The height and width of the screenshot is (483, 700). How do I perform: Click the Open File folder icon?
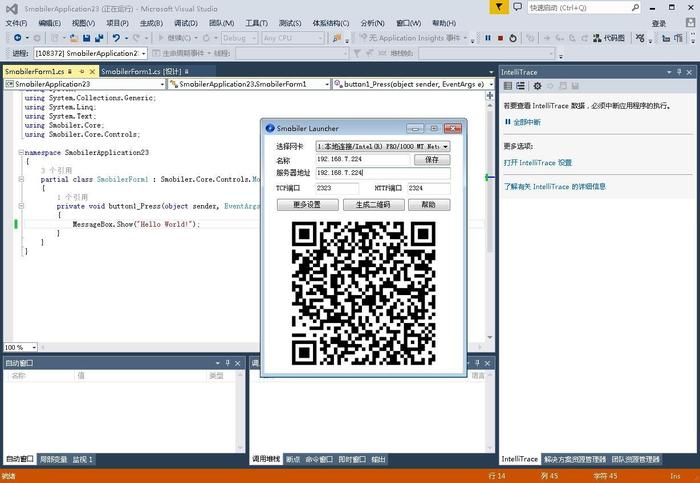pos(74,38)
